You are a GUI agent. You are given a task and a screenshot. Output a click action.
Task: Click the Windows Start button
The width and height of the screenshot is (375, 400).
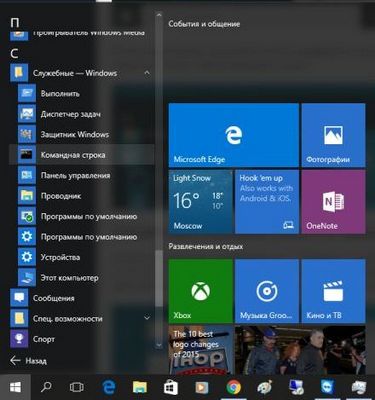click(15, 387)
